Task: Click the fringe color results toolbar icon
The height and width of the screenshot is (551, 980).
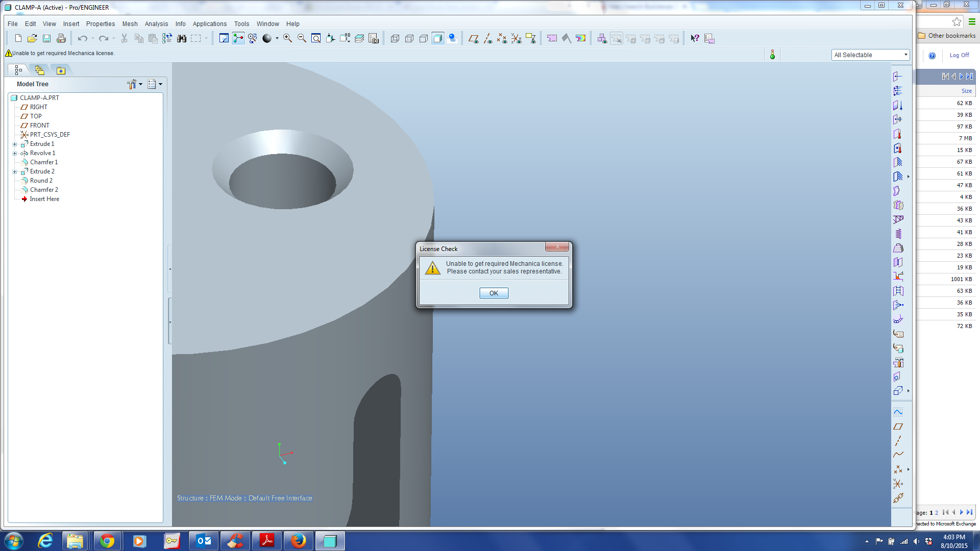Action: click(580, 38)
